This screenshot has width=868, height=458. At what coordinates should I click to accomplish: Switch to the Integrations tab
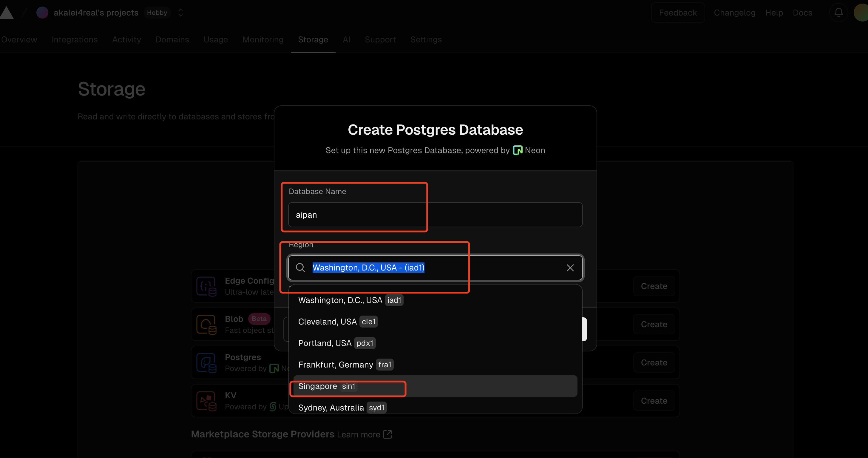click(x=75, y=39)
